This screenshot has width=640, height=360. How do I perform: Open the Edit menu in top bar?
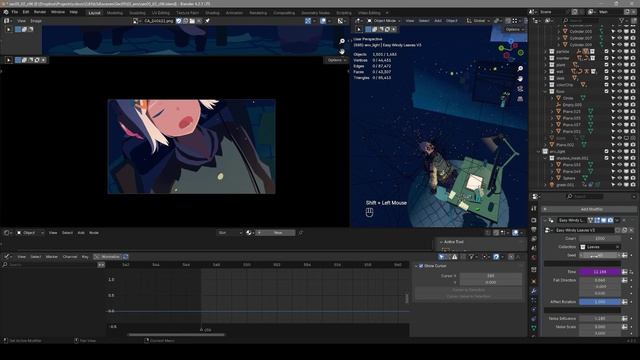(x=26, y=12)
